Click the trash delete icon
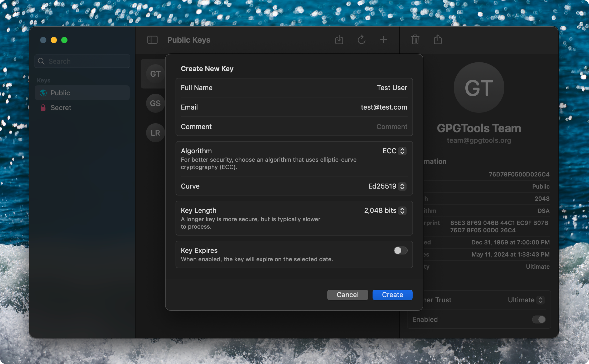The width and height of the screenshot is (589, 364). pos(415,40)
